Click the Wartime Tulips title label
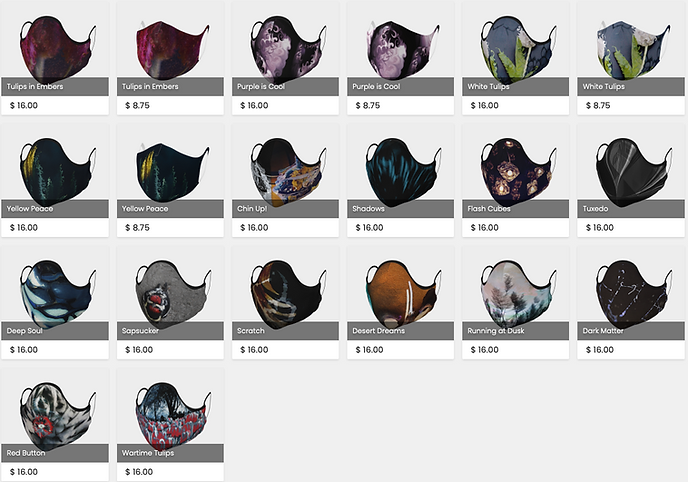The image size is (688, 482). [148, 453]
